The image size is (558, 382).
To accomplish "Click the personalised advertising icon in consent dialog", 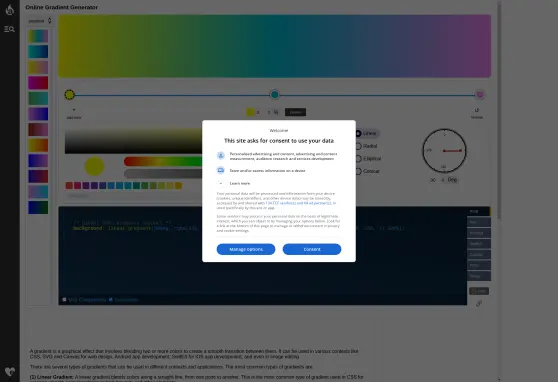I will tap(221, 156).
